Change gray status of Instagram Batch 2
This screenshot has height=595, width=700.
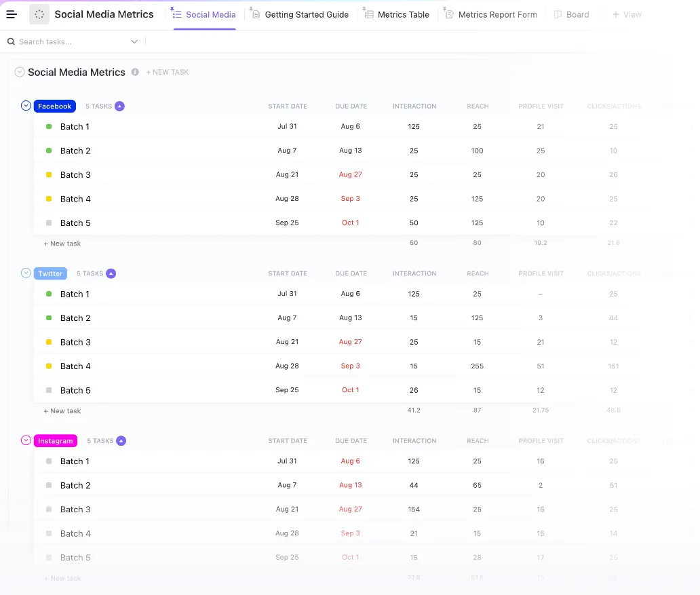coord(49,485)
